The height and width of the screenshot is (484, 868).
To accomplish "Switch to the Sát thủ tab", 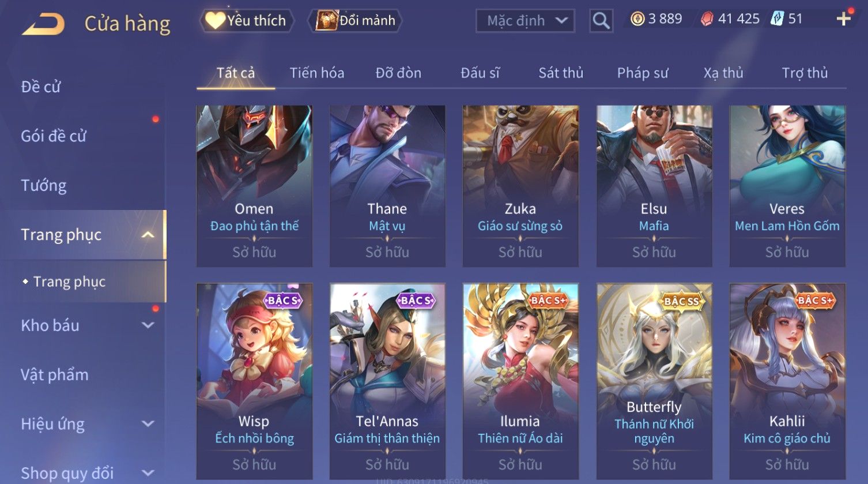I will (x=561, y=73).
